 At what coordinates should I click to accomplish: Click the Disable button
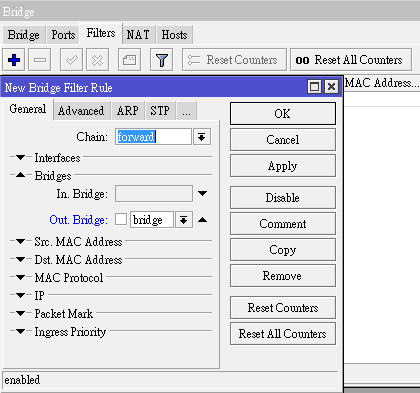[x=283, y=198]
